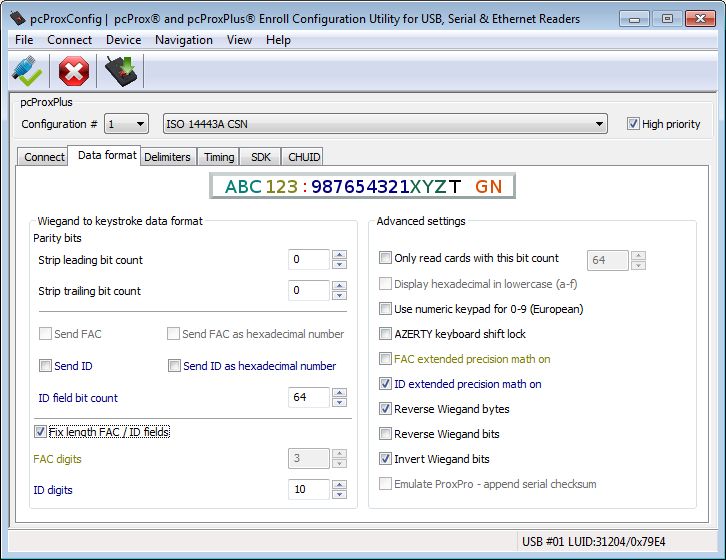Click the FAC digits field showing 3
The height and width of the screenshot is (560, 726).
tap(308, 459)
